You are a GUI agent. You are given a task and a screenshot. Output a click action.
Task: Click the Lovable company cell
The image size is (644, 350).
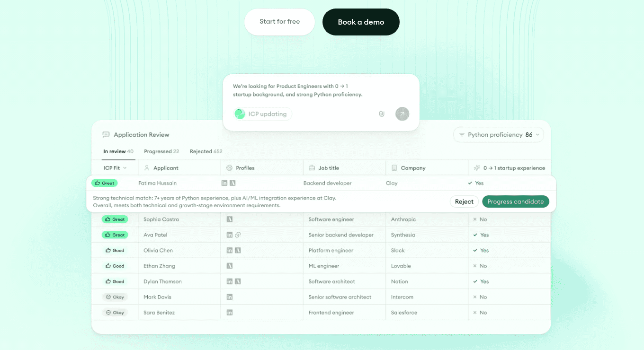(x=401, y=266)
